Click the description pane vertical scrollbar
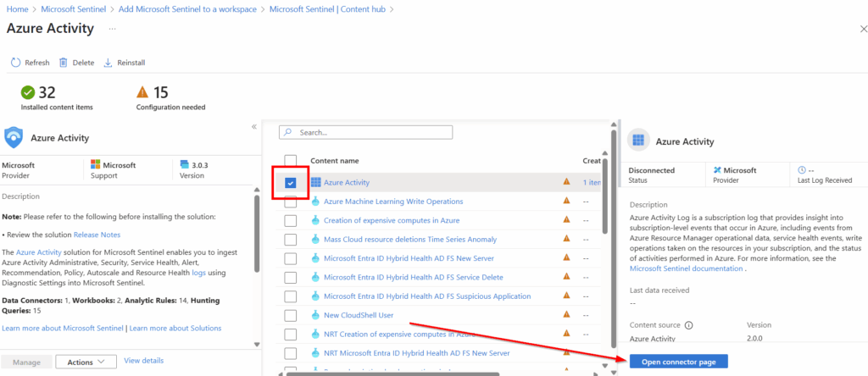This screenshot has height=376, width=868. (257, 234)
